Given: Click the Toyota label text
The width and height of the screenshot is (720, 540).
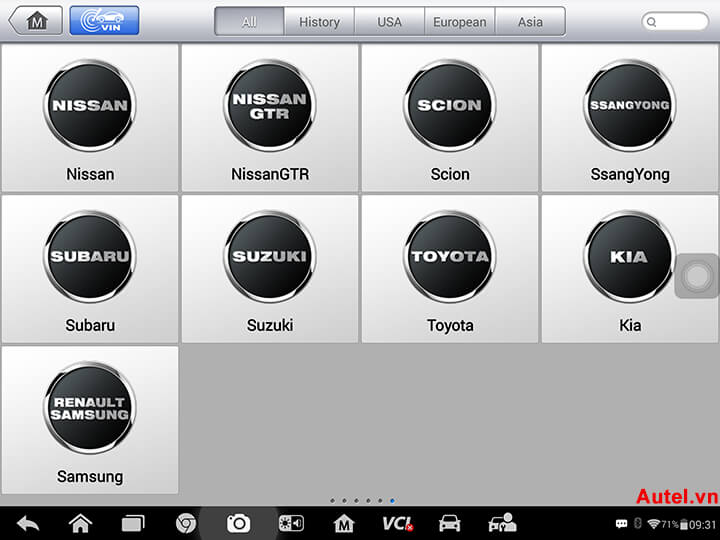Looking at the screenshot, I should click(450, 326).
